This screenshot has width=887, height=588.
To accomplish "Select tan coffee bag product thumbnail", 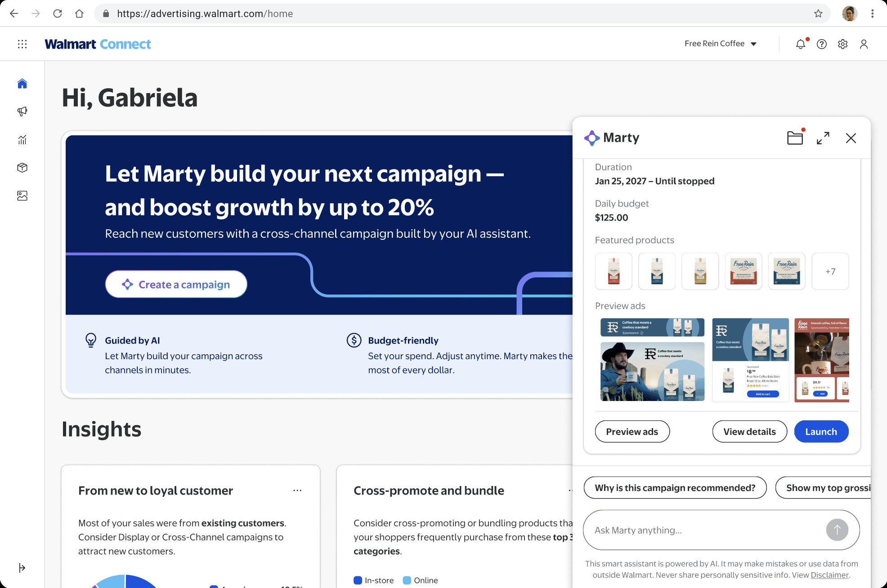I will pyautogui.click(x=700, y=271).
